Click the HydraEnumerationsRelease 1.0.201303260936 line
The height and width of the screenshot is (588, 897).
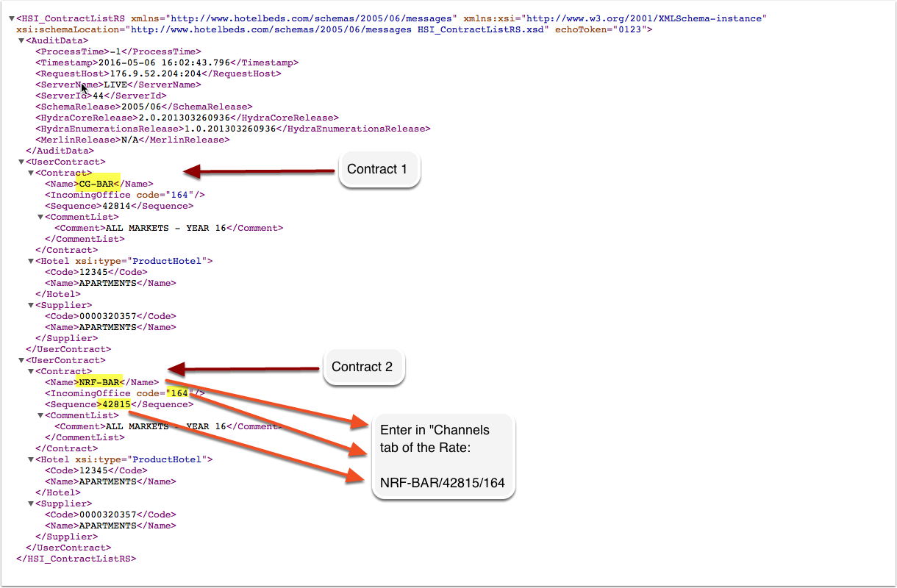pos(232,129)
